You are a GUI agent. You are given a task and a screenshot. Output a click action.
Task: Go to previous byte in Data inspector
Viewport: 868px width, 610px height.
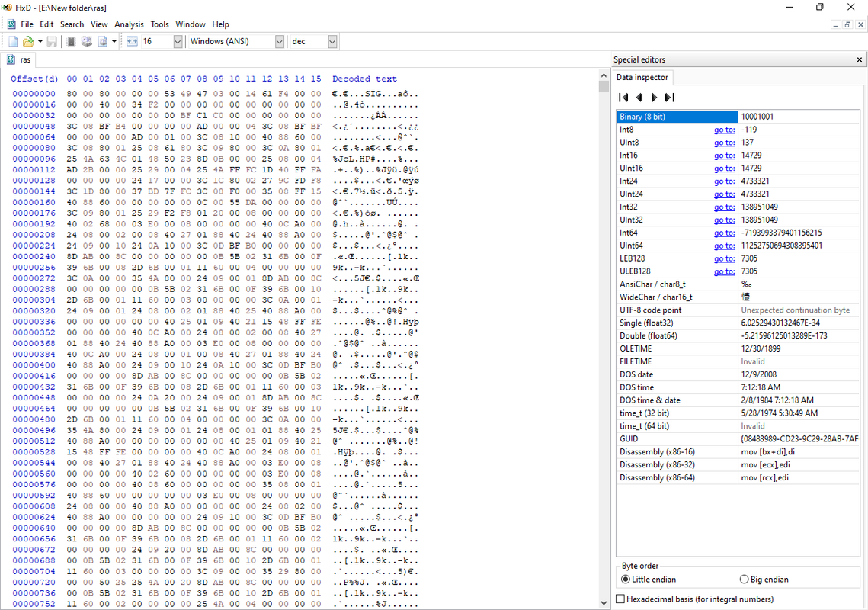(x=639, y=98)
